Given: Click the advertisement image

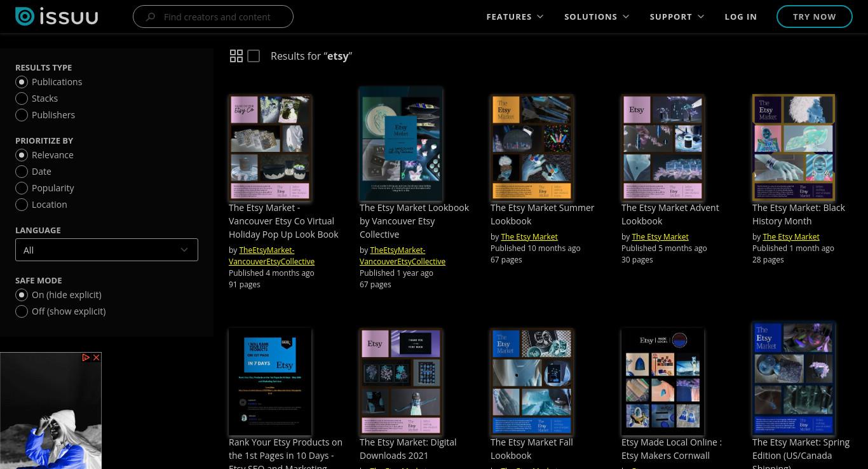Looking at the screenshot, I should point(51,411).
